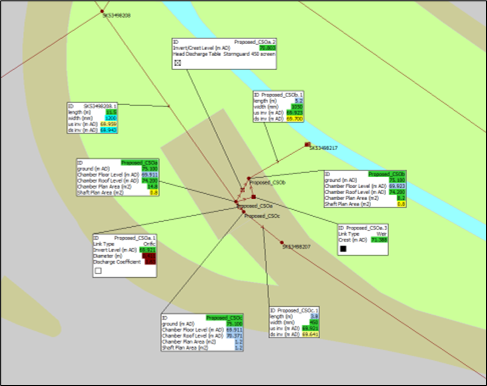This screenshot has width=487, height=386.
Task: Click the green Proposed_CSOb ID in right label box
Action: [x=387, y=174]
